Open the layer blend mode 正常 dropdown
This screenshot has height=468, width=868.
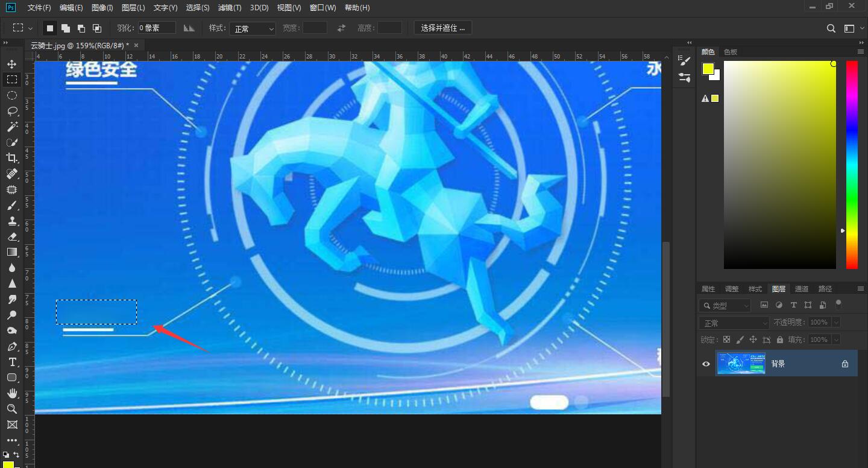(x=734, y=323)
